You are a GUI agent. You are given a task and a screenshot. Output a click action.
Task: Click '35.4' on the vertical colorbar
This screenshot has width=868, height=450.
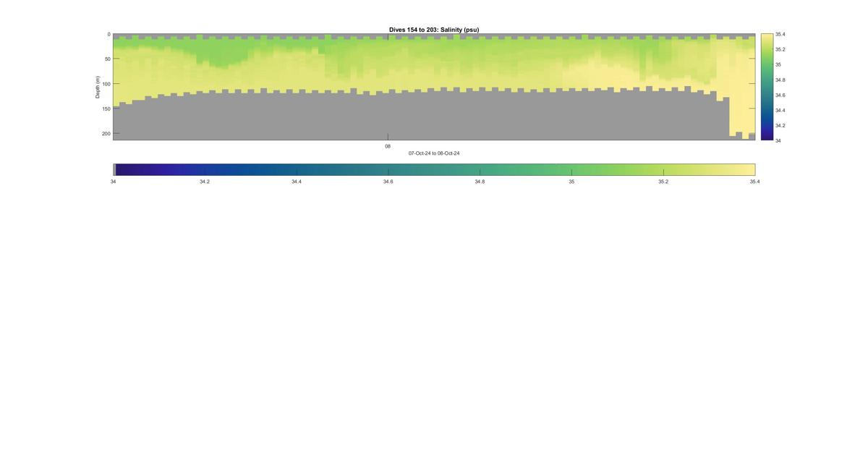(780, 34)
